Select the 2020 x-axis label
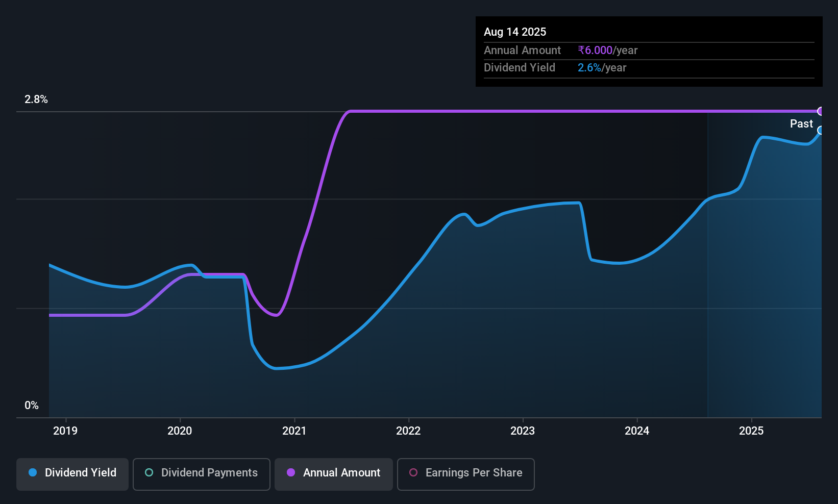The width and height of the screenshot is (838, 504). (x=180, y=431)
